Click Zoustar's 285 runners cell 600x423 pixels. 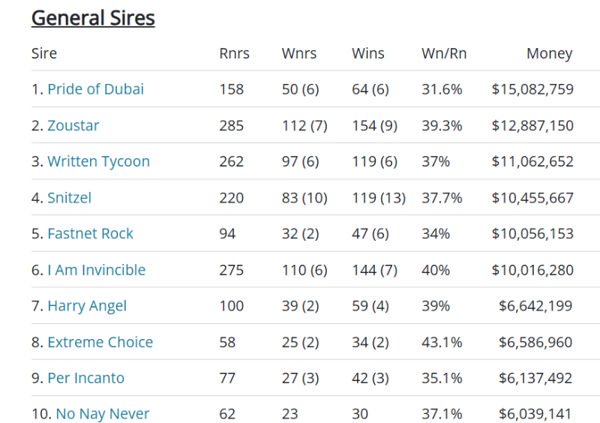pos(232,126)
